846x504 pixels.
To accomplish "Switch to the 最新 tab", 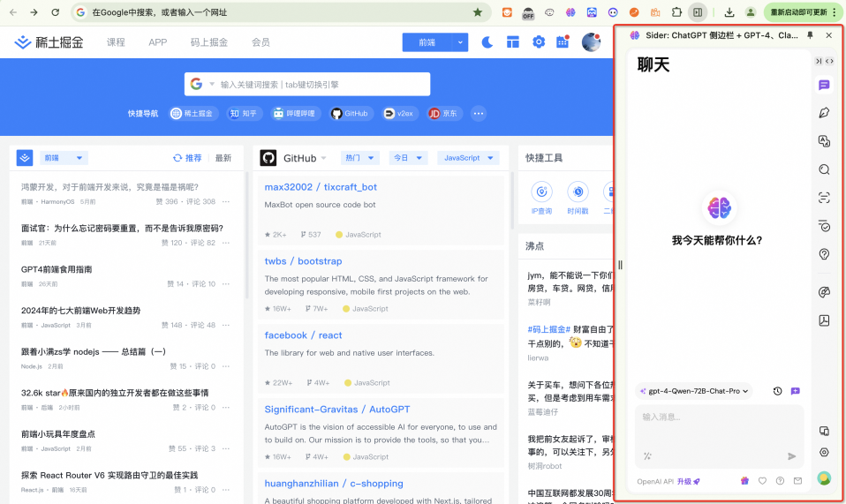I will coord(223,158).
